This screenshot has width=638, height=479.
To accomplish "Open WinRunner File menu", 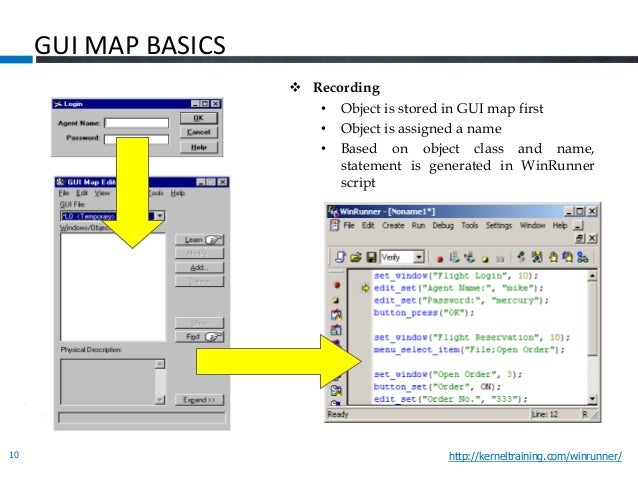I will [x=349, y=225].
